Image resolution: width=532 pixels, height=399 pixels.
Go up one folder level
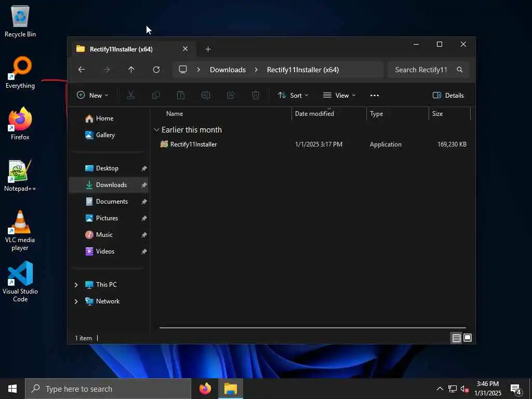(x=131, y=70)
